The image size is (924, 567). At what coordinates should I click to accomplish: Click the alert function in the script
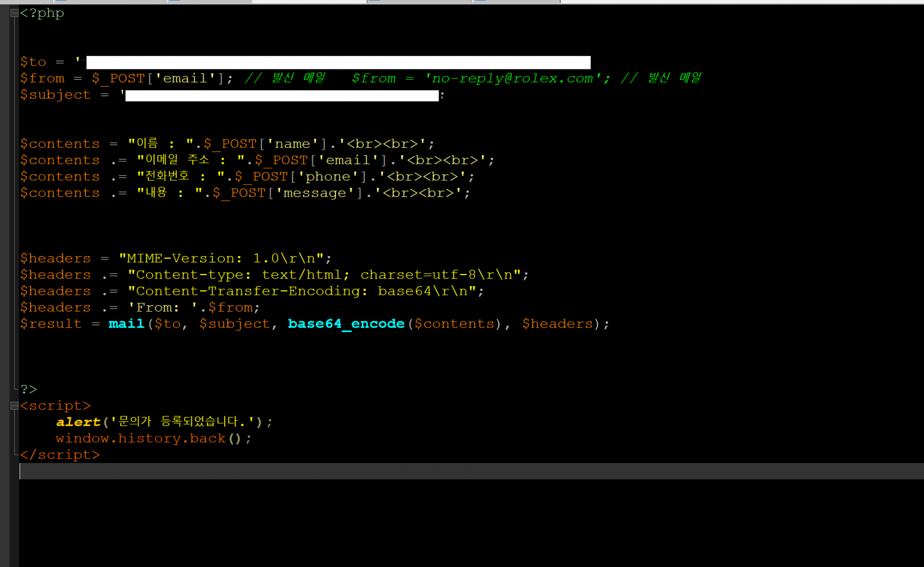pyautogui.click(x=78, y=422)
